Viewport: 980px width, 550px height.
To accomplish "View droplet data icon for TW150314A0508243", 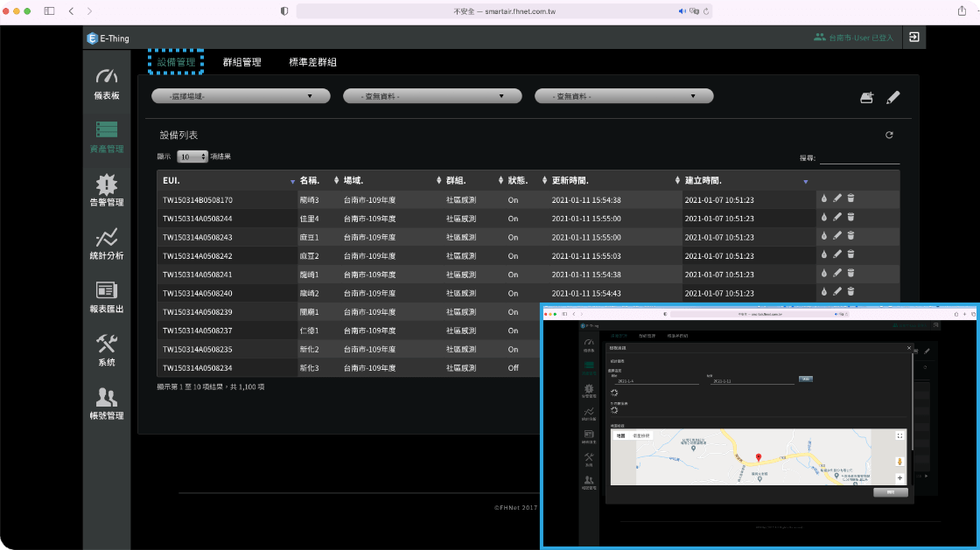I will pos(823,236).
